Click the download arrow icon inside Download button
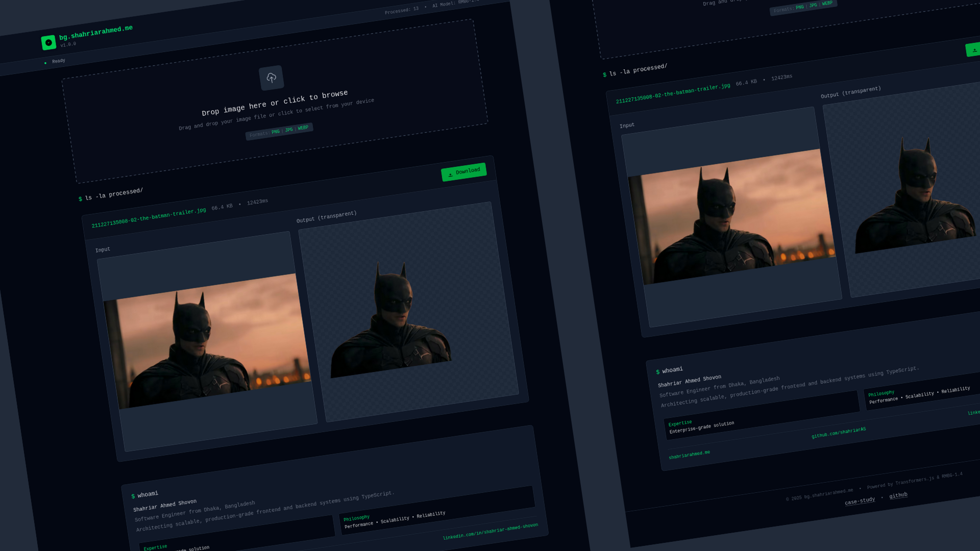 pyautogui.click(x=450, y=174)
